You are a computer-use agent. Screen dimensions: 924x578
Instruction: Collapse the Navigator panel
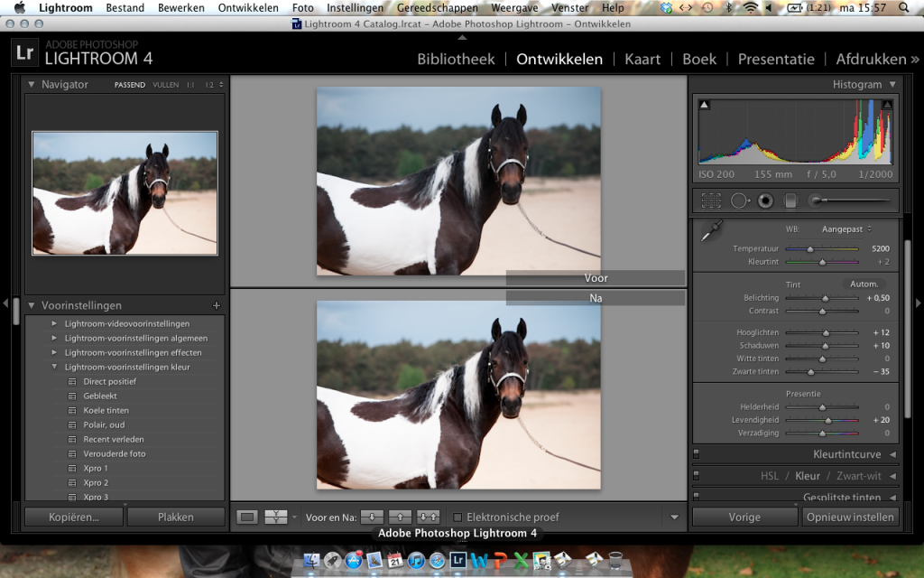[x=32, y=84]
